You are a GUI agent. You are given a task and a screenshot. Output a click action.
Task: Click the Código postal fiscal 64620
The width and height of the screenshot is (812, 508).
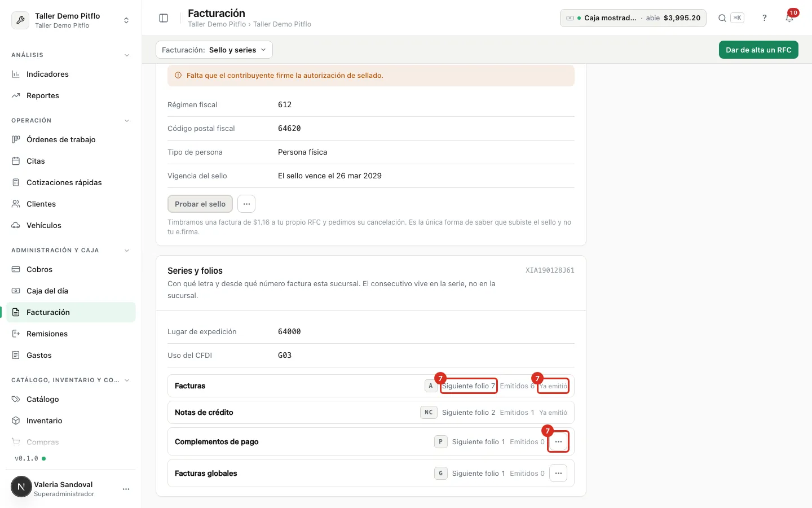pos(289,128)
